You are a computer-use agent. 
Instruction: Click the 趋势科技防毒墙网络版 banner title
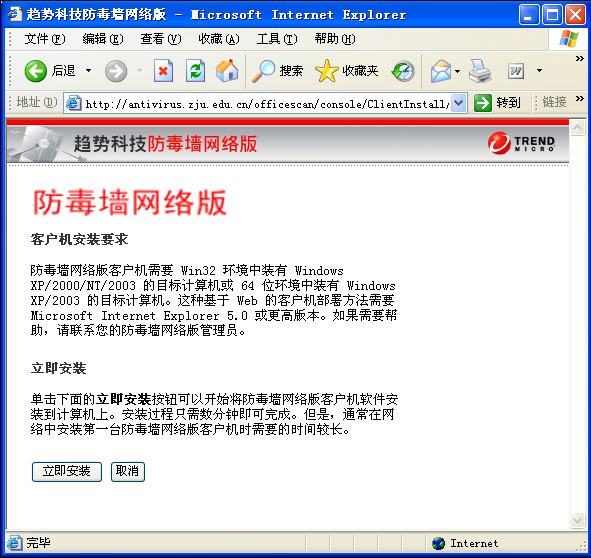pyautogui.click(x=165, y=144)
